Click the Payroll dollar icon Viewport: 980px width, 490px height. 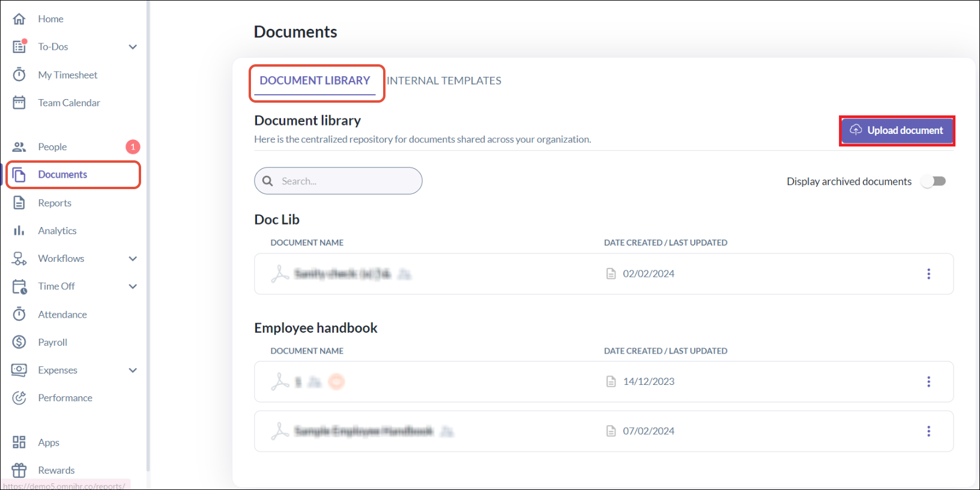coord(19,342)
